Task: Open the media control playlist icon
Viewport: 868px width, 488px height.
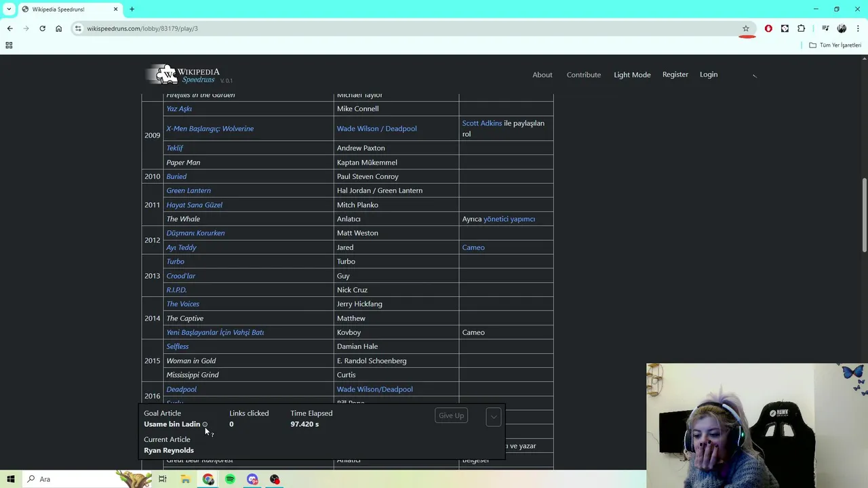Action: pos(825,28)
